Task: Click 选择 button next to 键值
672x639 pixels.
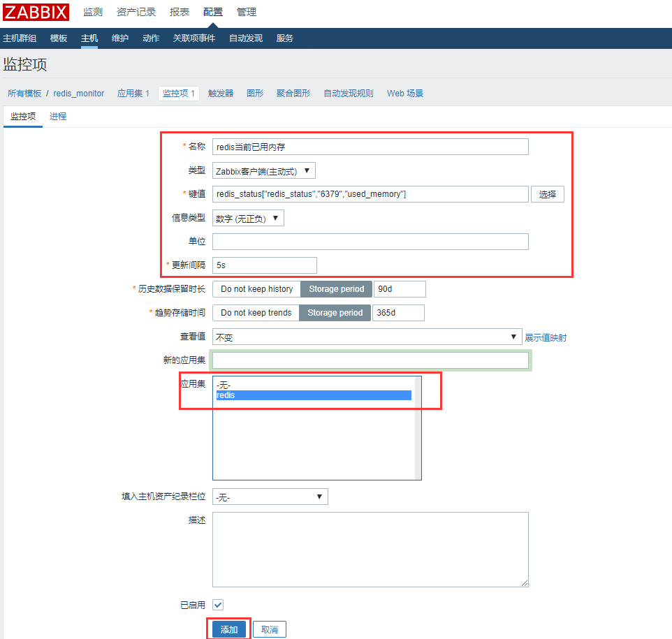Action: (547, 194)
